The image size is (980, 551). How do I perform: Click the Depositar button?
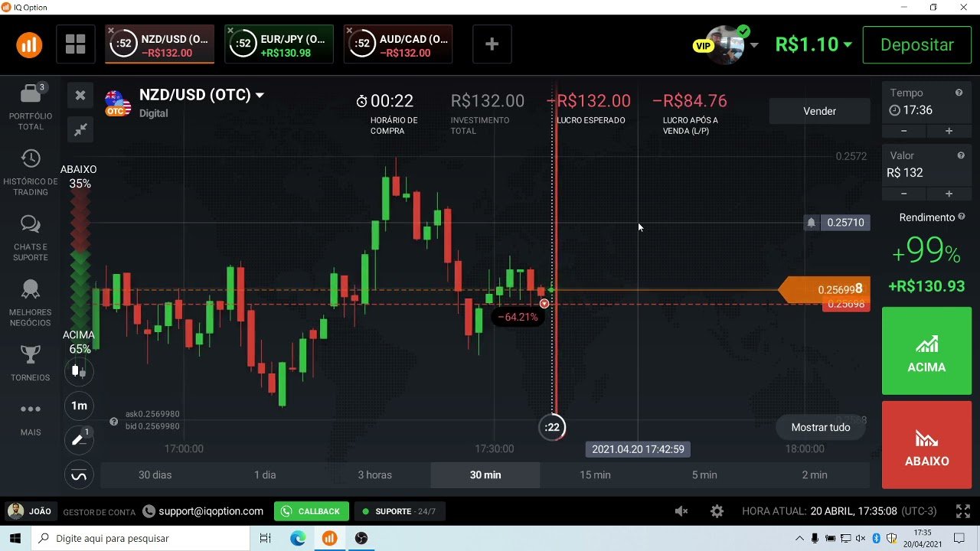916,44
